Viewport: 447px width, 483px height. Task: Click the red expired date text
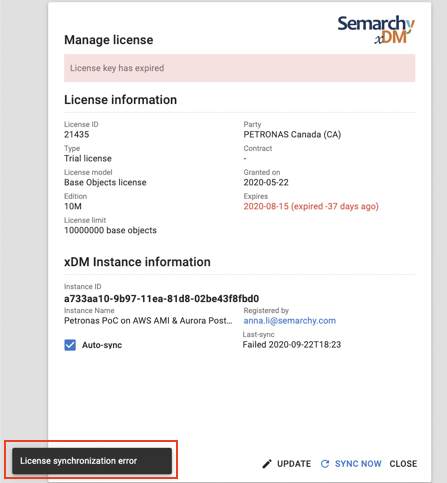click(x=311, y=206)
